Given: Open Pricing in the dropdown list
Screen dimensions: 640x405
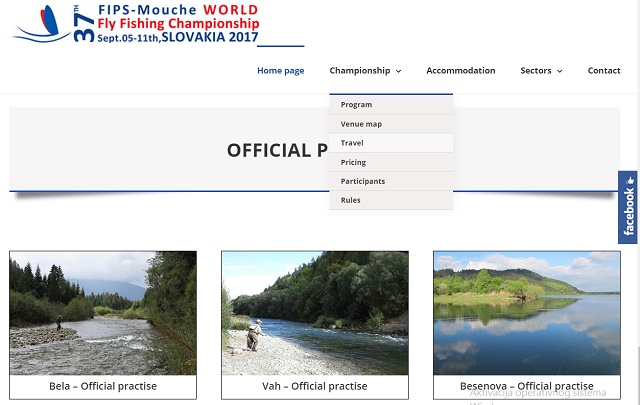Looking at the screenshot, I should click(353, 162).
